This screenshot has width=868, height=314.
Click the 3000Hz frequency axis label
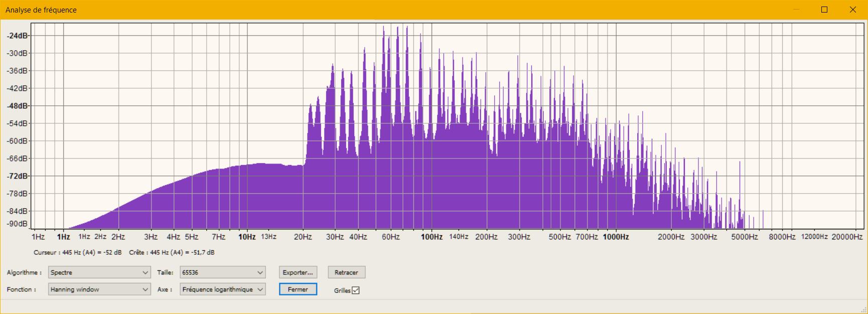click(703, 237)
